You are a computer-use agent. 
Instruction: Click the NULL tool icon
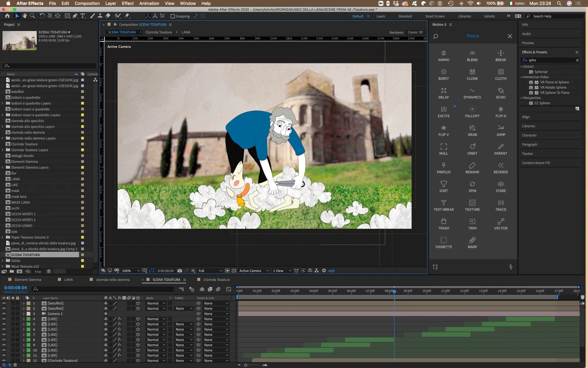pos(444,149)
